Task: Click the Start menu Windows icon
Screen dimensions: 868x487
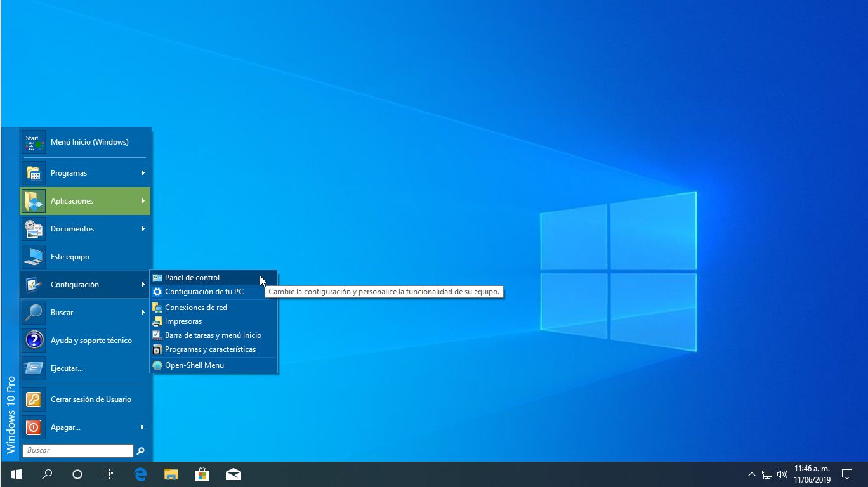Action: tap(33, 142)
